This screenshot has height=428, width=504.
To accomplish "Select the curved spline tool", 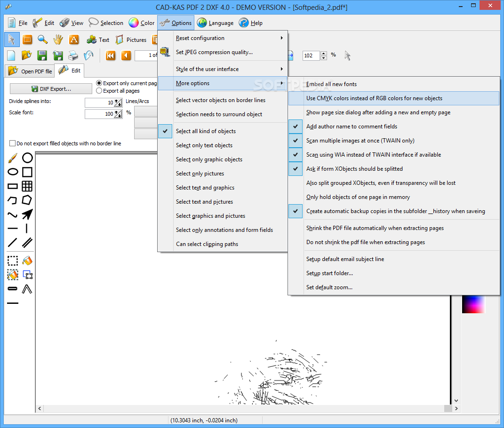I will (13, 214).
